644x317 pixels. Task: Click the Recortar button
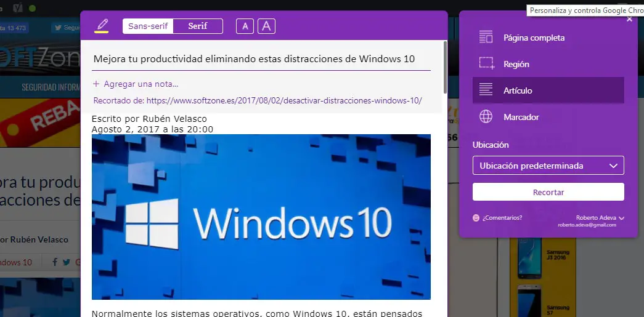[x=548, y=192]
